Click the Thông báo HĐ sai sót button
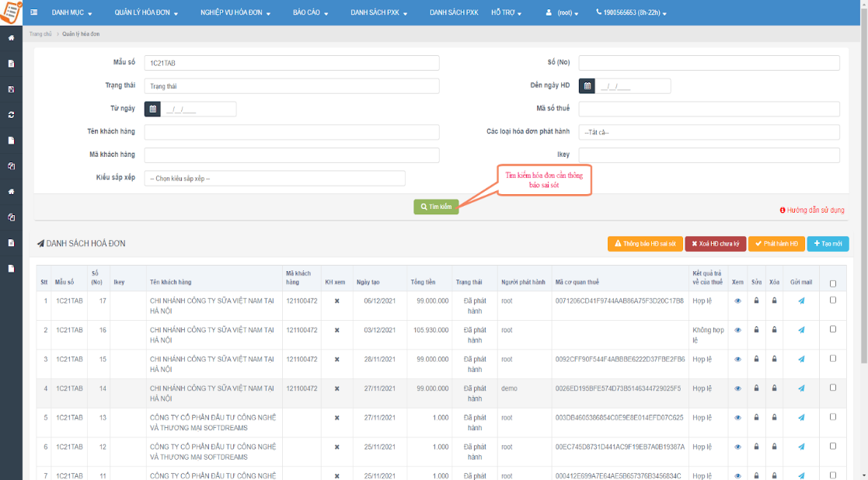Viewport: 868px width, 480px height. pos(645,244)
